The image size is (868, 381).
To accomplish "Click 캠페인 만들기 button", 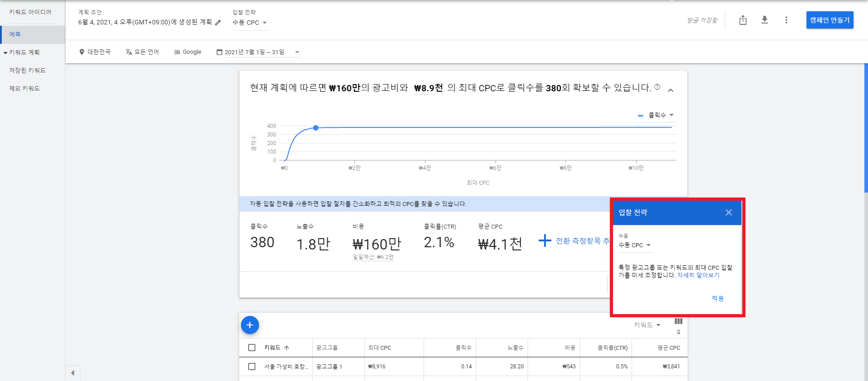I will [830, 20].
